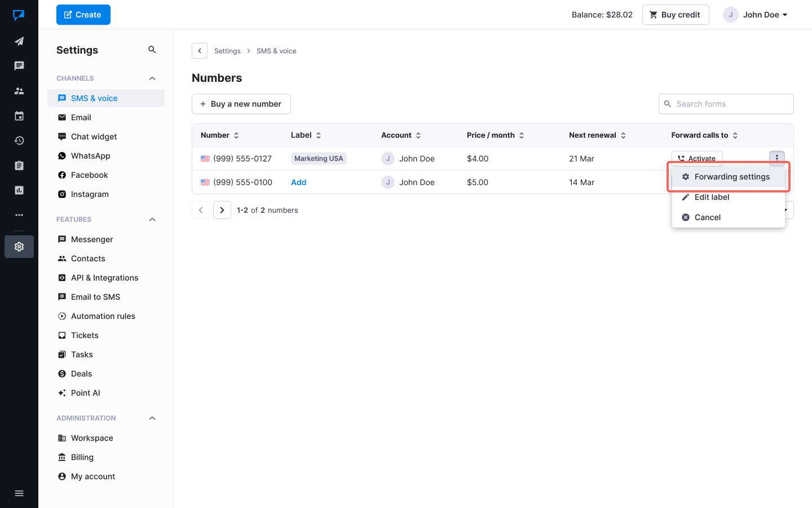812x508 pixels.
Task: Open the history clock icon in left rail
Action: pyautogui.click(x=19, y=141)
